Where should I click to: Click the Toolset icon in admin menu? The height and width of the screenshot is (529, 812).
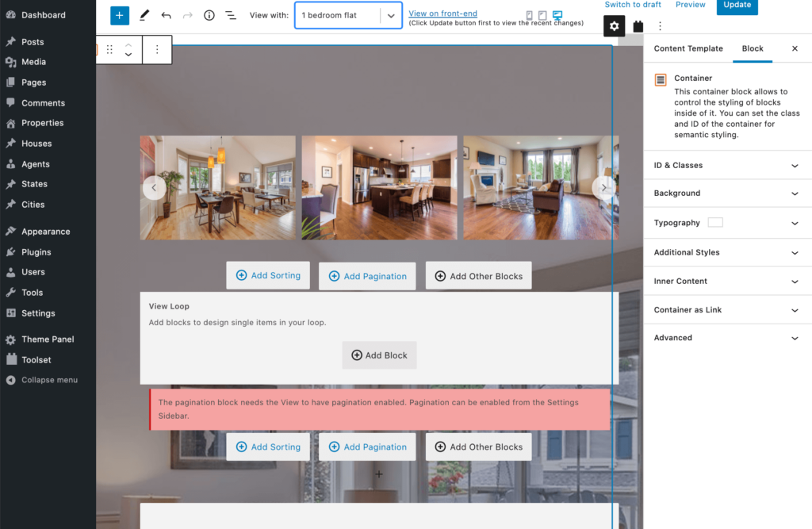click(11, 359)
